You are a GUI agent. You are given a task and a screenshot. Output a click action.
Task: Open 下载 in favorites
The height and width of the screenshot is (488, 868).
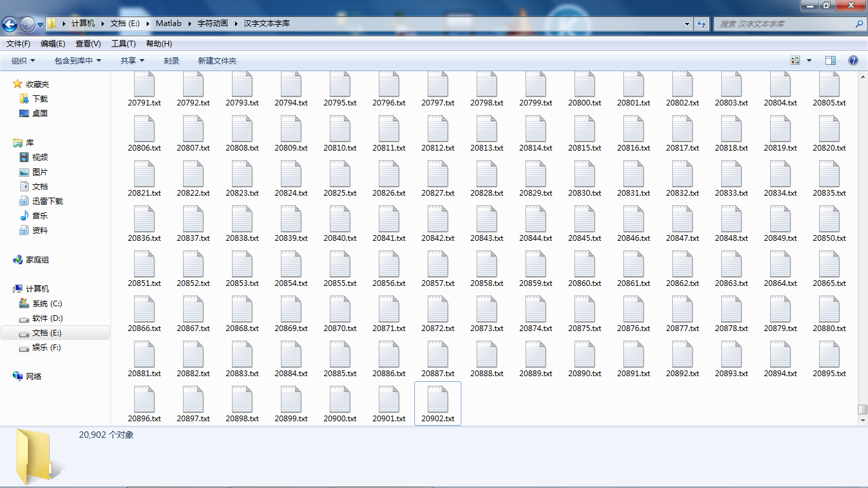[x=40, y=98]
